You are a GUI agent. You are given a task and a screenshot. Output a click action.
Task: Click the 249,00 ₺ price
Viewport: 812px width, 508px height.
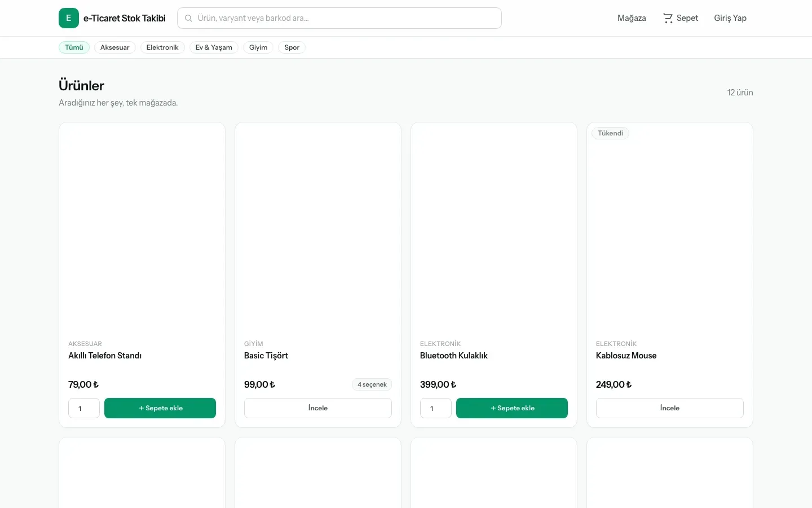[614, 384]
